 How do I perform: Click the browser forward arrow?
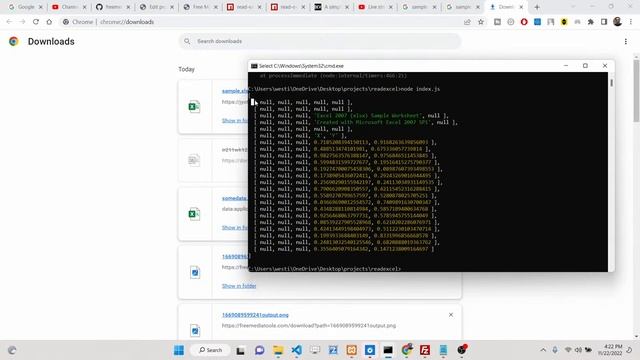click(22, 22)
